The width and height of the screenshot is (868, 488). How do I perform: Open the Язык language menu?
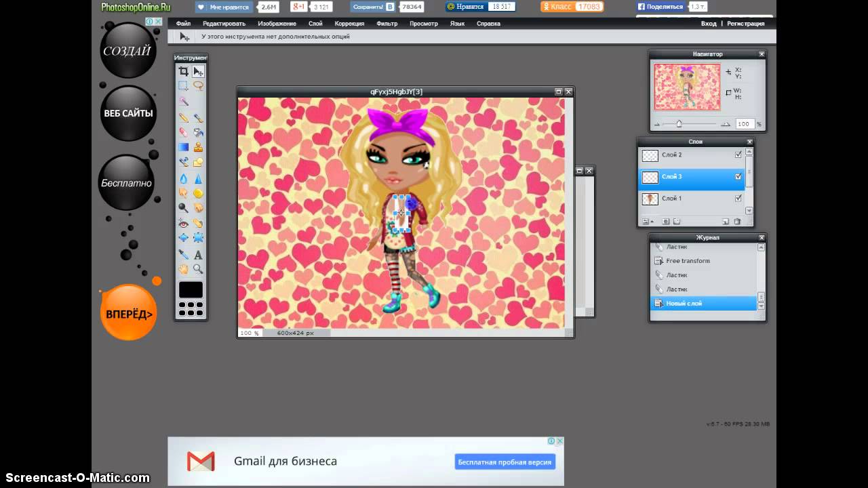457,24
